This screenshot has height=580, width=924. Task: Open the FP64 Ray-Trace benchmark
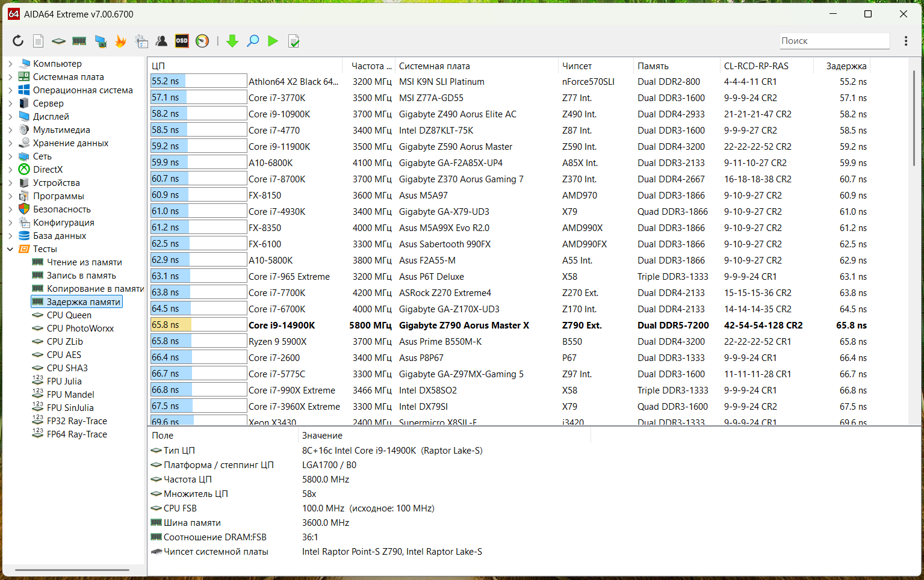coord(77,434)
